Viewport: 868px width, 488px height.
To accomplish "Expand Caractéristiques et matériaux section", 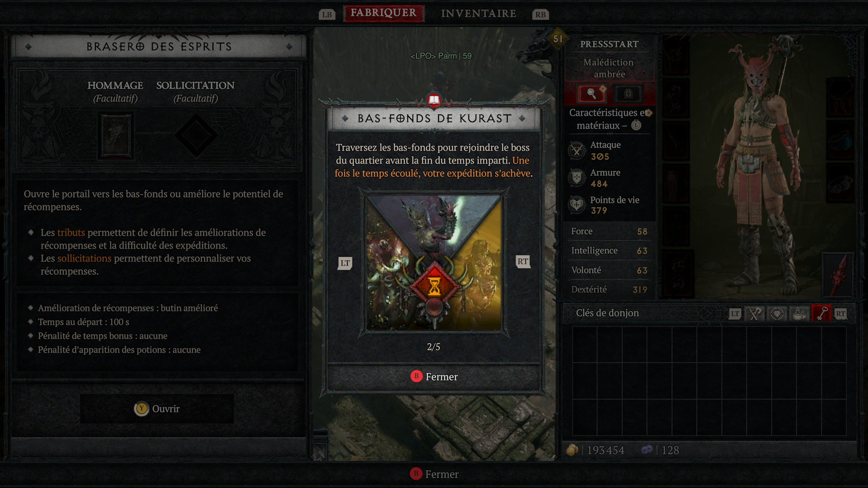I will [x=609, y=119].
